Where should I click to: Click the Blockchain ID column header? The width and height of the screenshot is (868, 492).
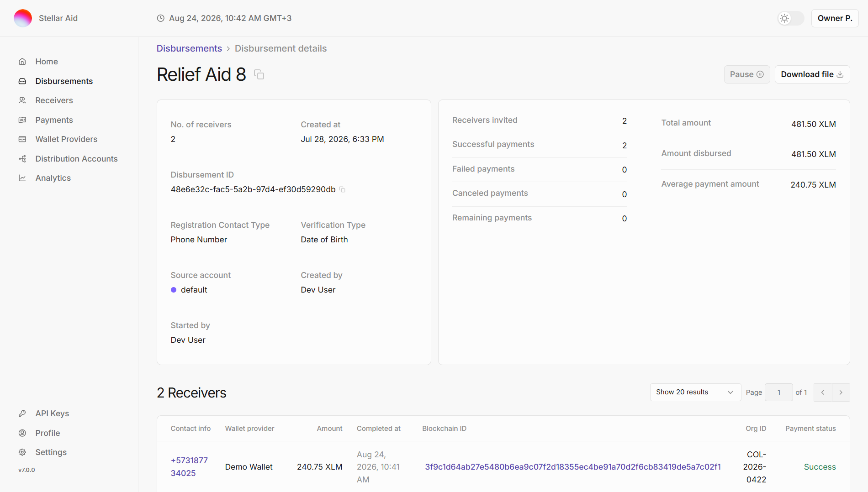tap(444, 429)
